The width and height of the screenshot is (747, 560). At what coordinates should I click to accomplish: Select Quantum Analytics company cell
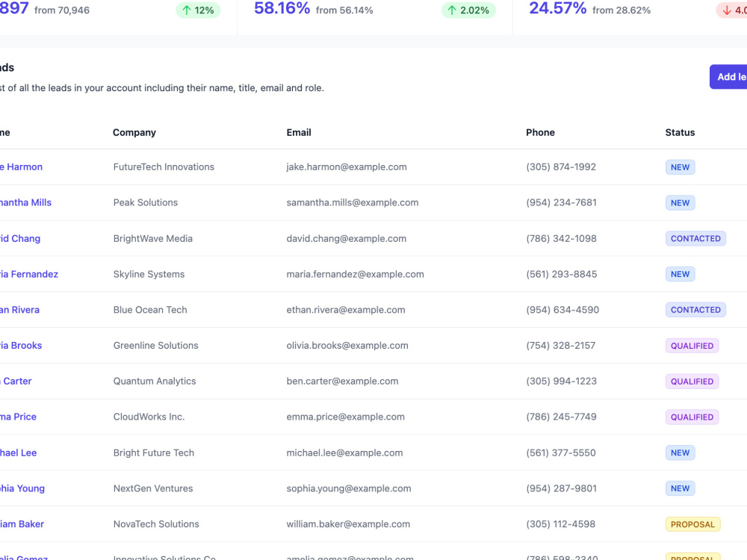click(155, 381)
